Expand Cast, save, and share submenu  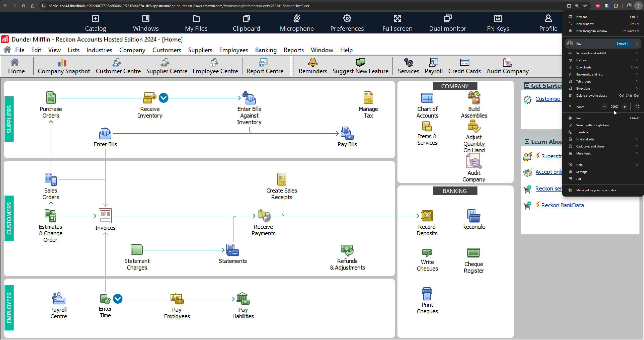(x=603, y=146)
